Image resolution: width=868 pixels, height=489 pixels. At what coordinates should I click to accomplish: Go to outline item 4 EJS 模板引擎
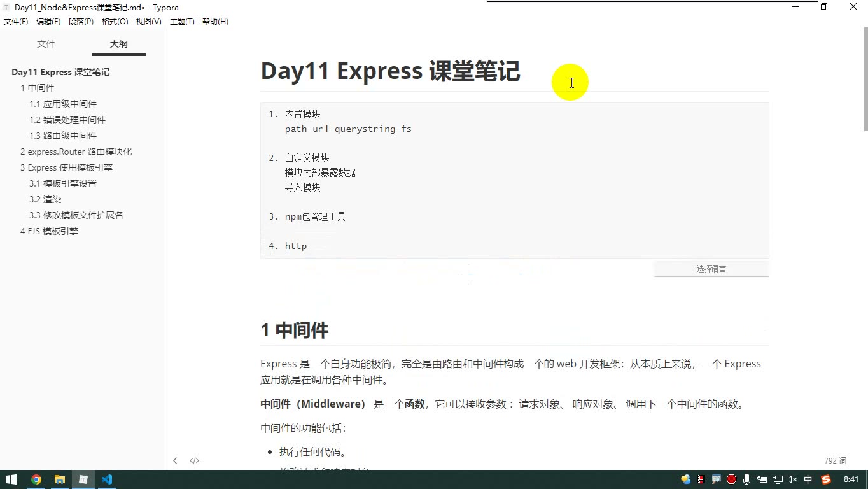coord(50,231)
